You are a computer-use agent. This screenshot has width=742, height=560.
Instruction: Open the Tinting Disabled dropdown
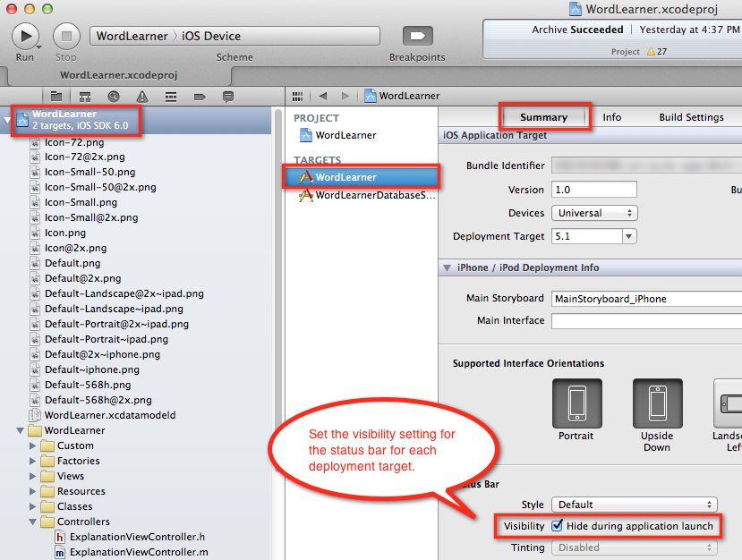634,547
